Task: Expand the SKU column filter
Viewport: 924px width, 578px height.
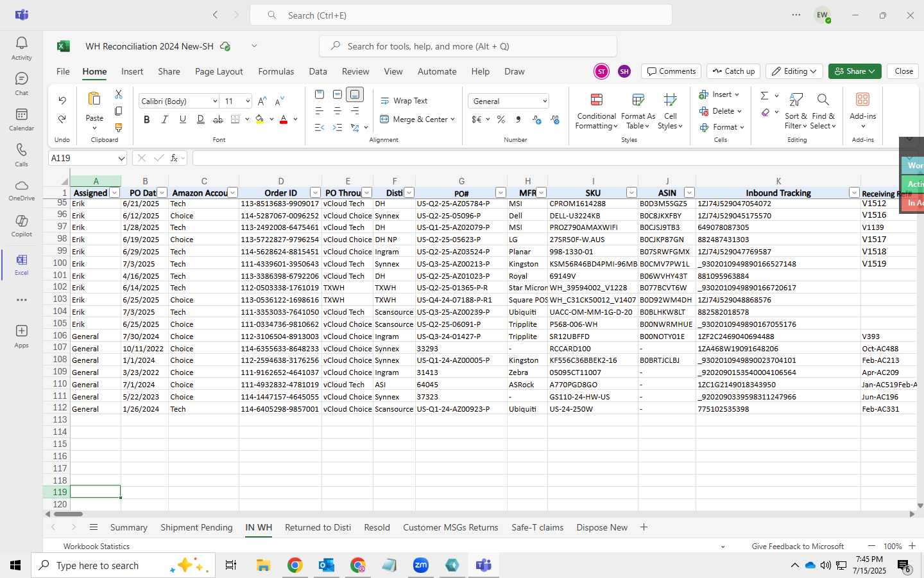Action: [x=631, y=193]
